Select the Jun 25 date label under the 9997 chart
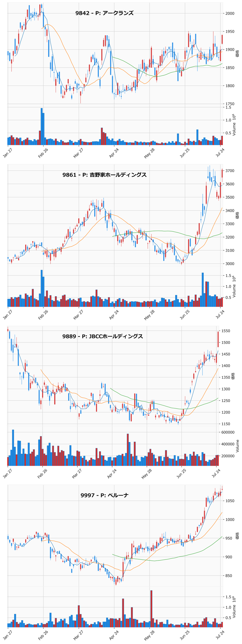The image size is (242, 644). click(185, 635)
